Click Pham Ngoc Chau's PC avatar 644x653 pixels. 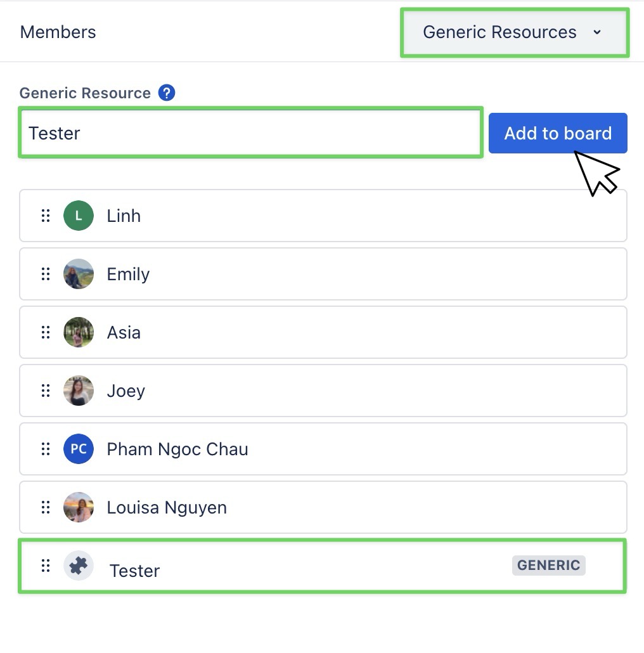click(79, 449)
